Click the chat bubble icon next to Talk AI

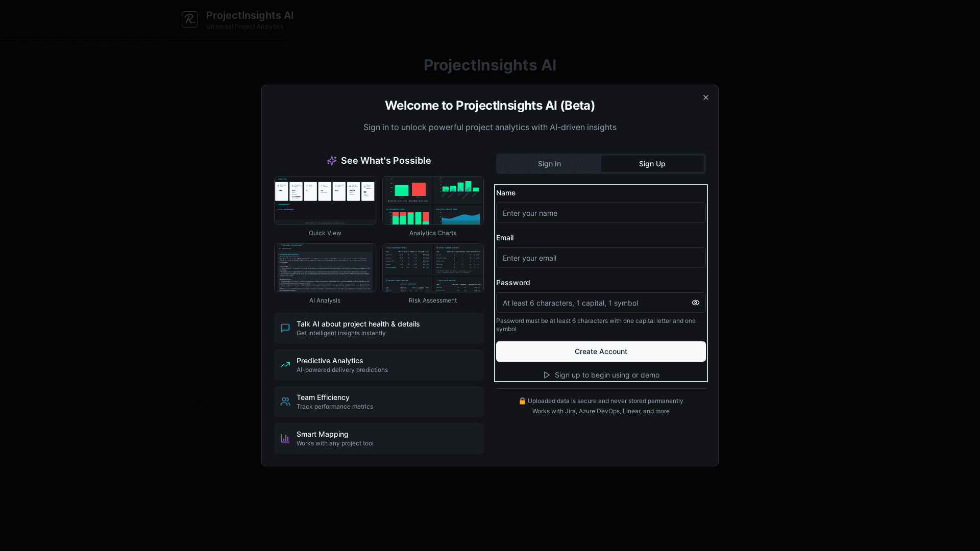(x=285, y=328)
